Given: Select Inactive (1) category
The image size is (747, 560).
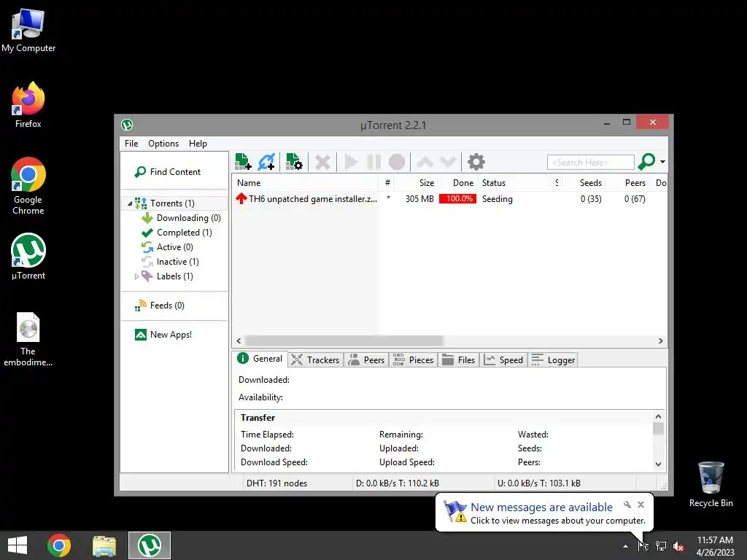Looking at the screenshot, I should [170, 262].
